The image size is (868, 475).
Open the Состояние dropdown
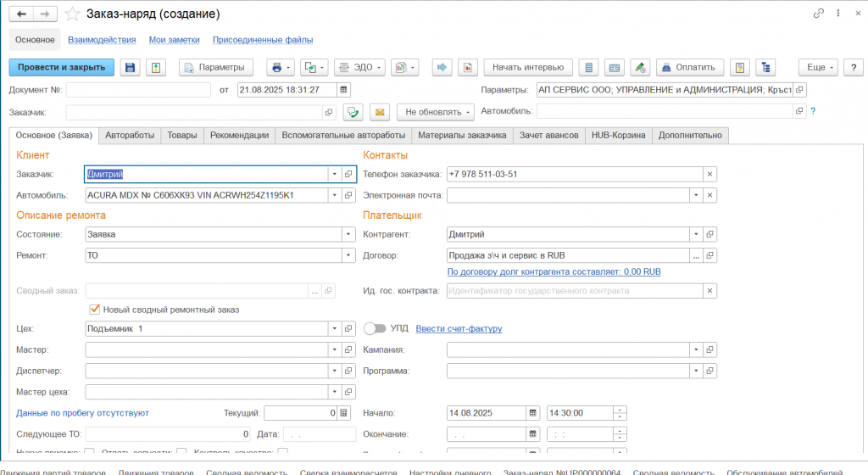click(x=348, y=233)
